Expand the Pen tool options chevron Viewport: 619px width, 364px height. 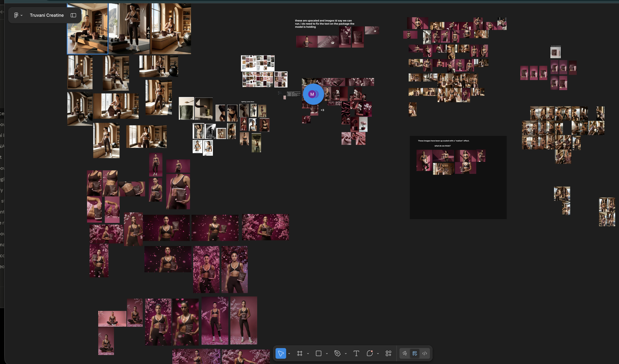click(x=346, y=354)
